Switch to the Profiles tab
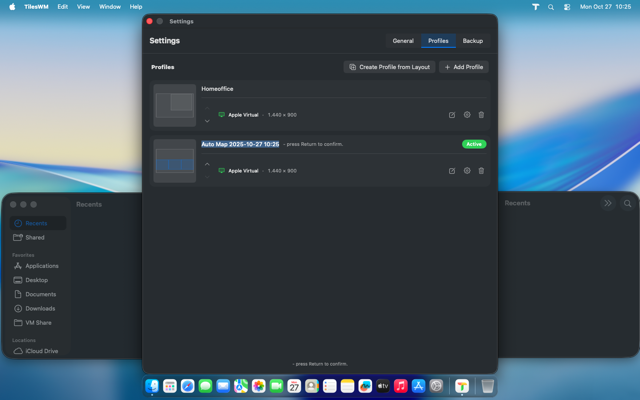Screen dimensions: 640x400 438,41
